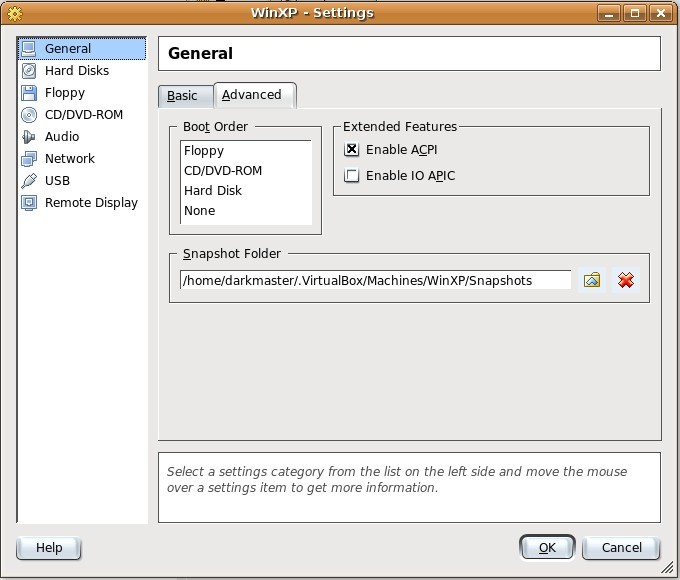This screenshot has width=680, height=580.
Task: Select CD/DVD-ROM in Boot Order list
Action: click(x=246, y=171)
